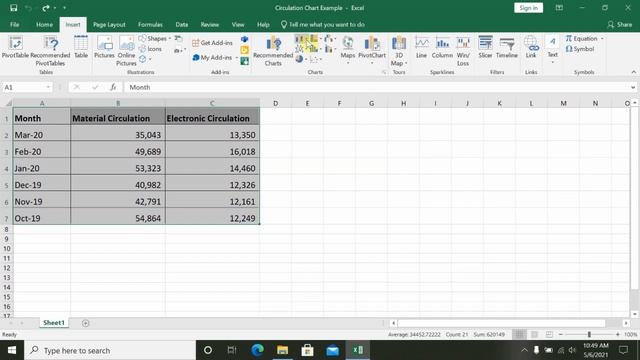Open the Symbol dialog
This screenshot has width=640, height=360.
click(x=580, y=49)
